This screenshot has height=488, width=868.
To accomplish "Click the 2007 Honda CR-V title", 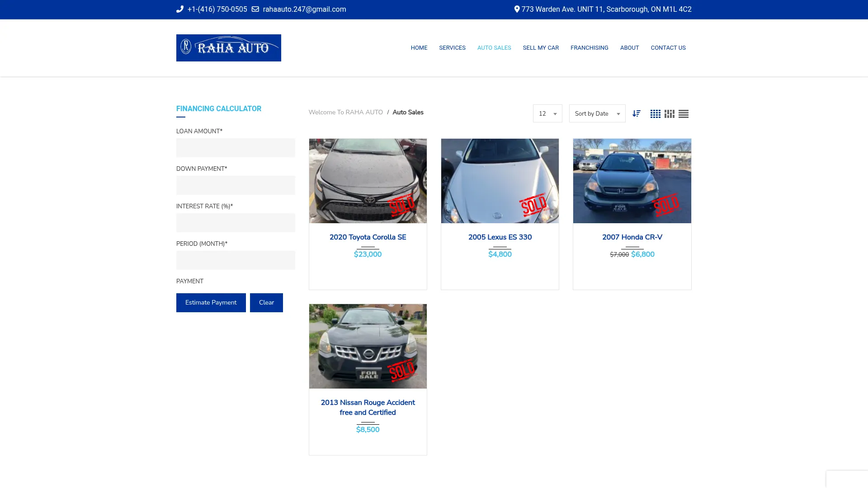I will (x=632, y=237).
